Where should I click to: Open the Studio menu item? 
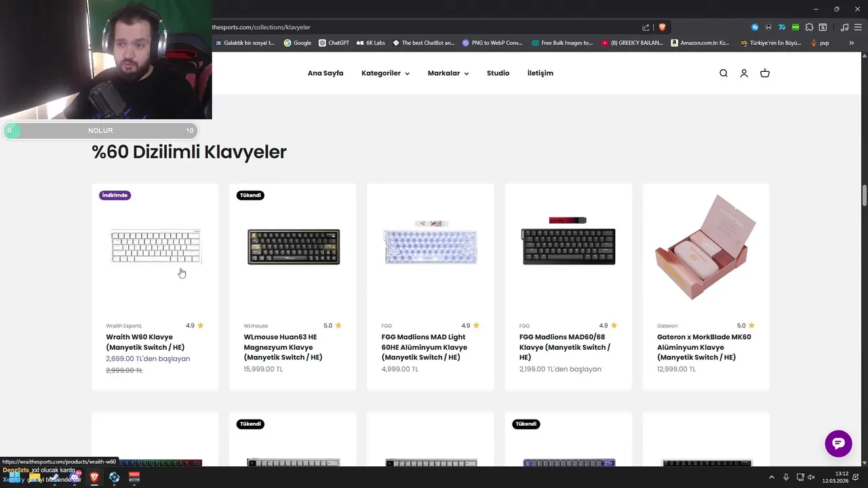(498, 73)
